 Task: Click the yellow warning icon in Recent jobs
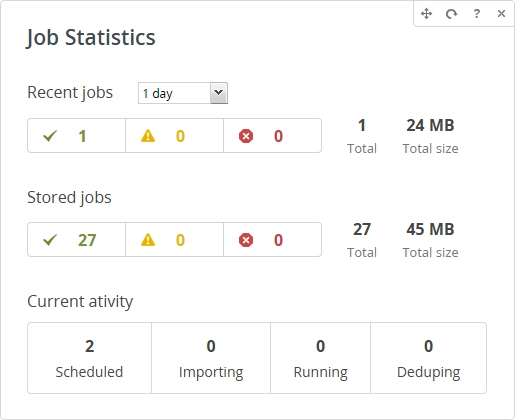point(148,136)
